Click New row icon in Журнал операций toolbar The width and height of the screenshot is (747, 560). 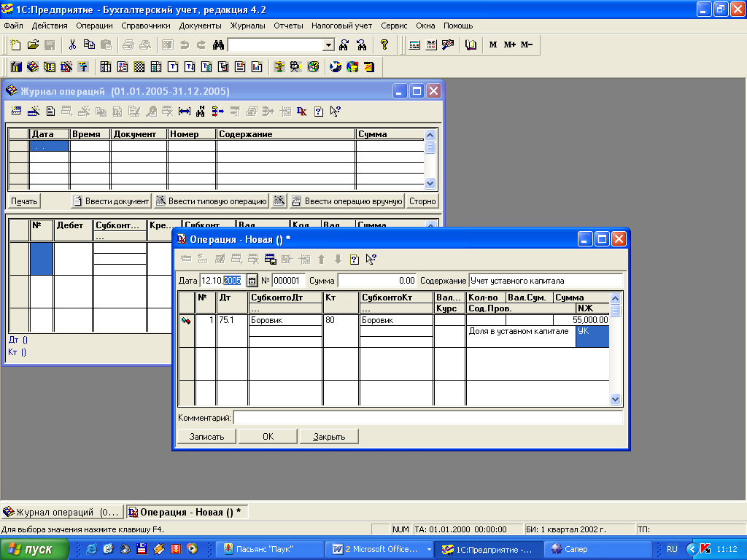[16, 112]
